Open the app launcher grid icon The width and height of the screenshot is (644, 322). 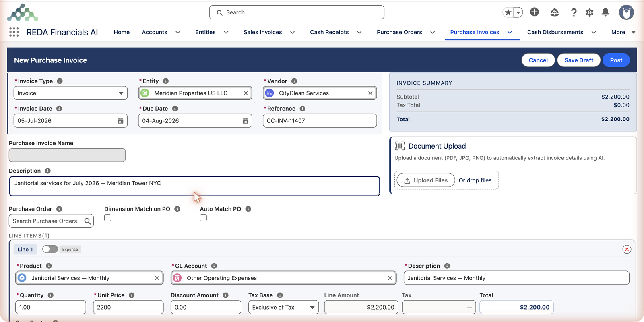pyautogui.click(x=14, y=32)
